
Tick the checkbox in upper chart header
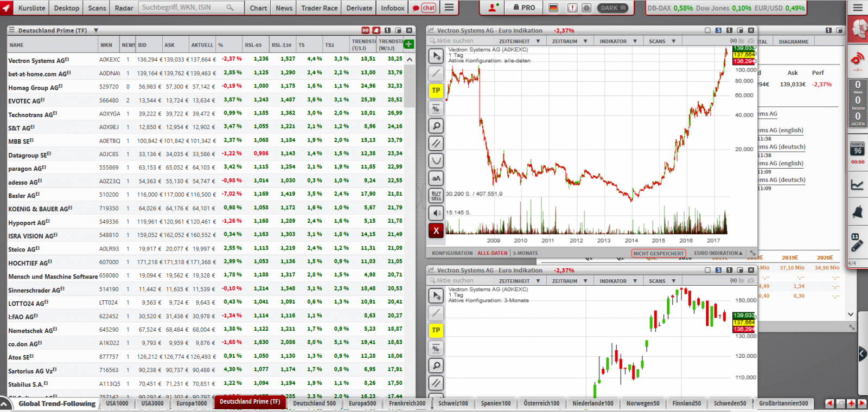(707, 30)
